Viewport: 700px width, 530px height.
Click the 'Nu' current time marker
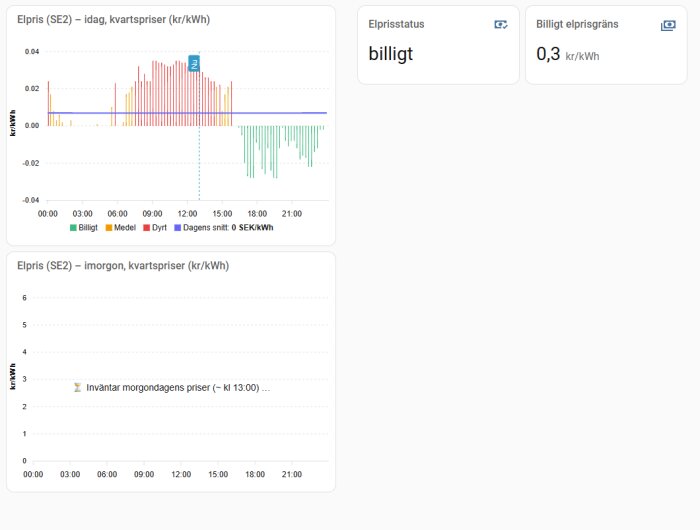(194, 63)
